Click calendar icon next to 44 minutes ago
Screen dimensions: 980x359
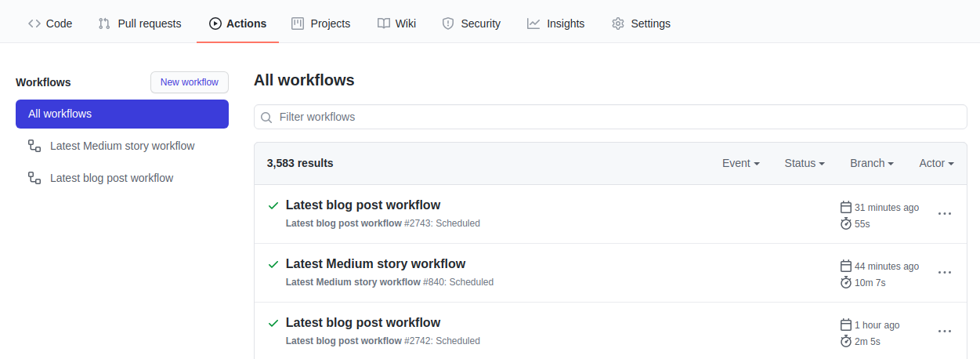[845, 267]
